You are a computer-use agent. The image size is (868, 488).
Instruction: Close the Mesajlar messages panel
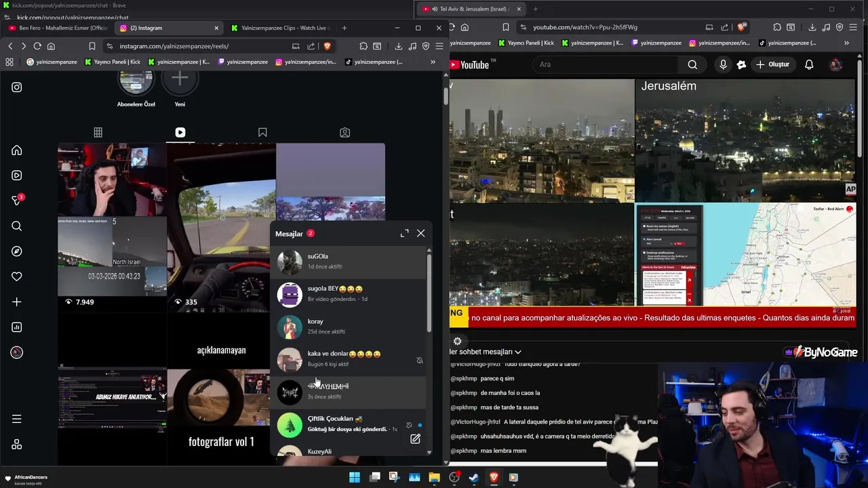tap(421, 233)
